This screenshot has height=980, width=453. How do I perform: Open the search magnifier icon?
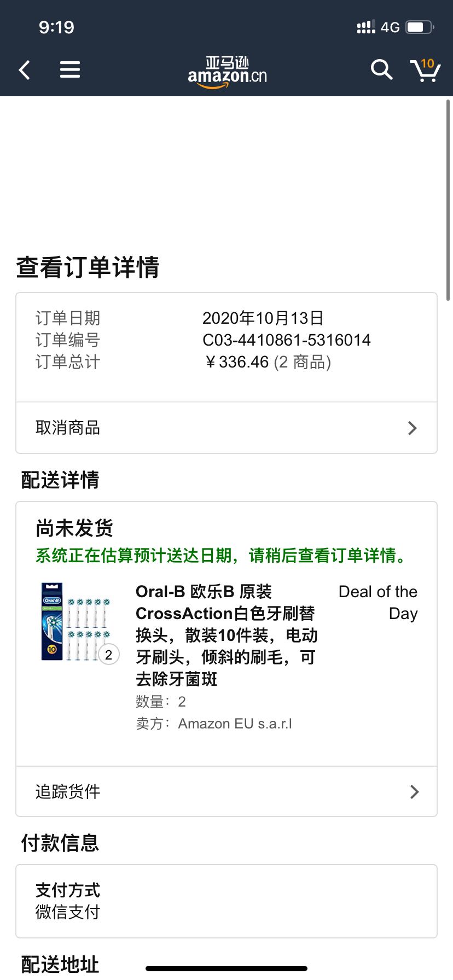click(381, 69)
